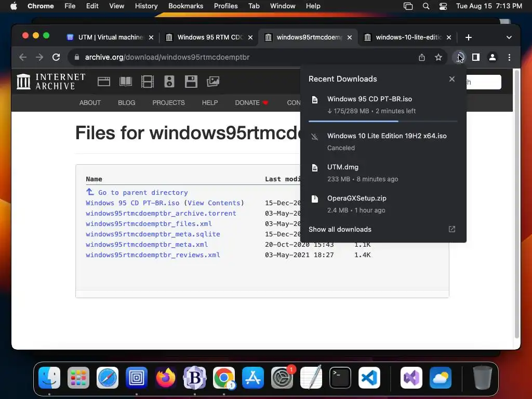Open the Apple menu

(14, 6)
